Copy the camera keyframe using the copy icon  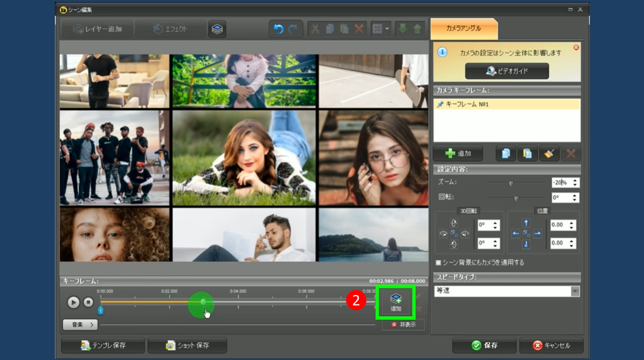click(505, 154)
